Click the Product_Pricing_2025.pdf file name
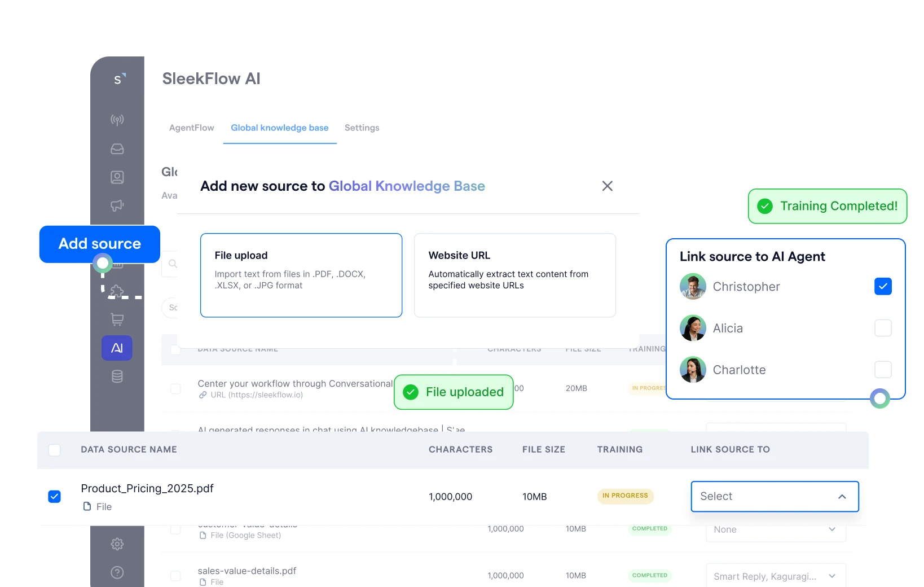Image resolution: width=924 pixels, height=587 pixels. (x=147, y=488)
